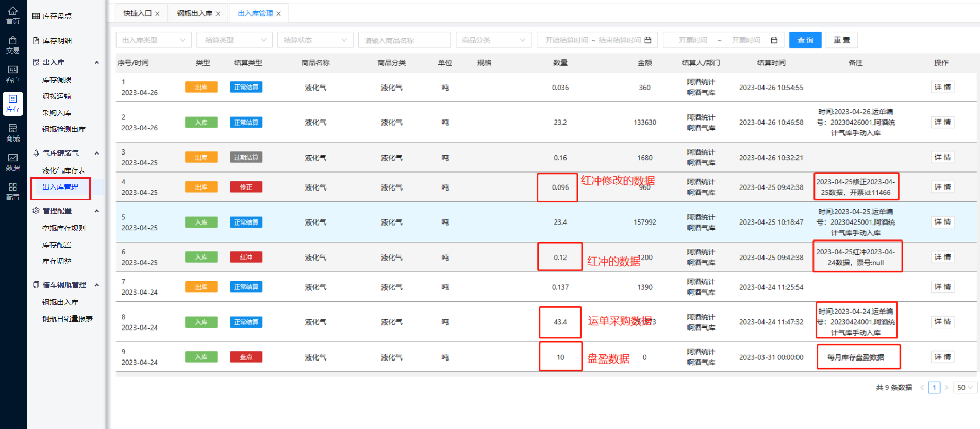Select the 客户 customer icon
The width and height of the screenshot is (980, 429).
13,74
